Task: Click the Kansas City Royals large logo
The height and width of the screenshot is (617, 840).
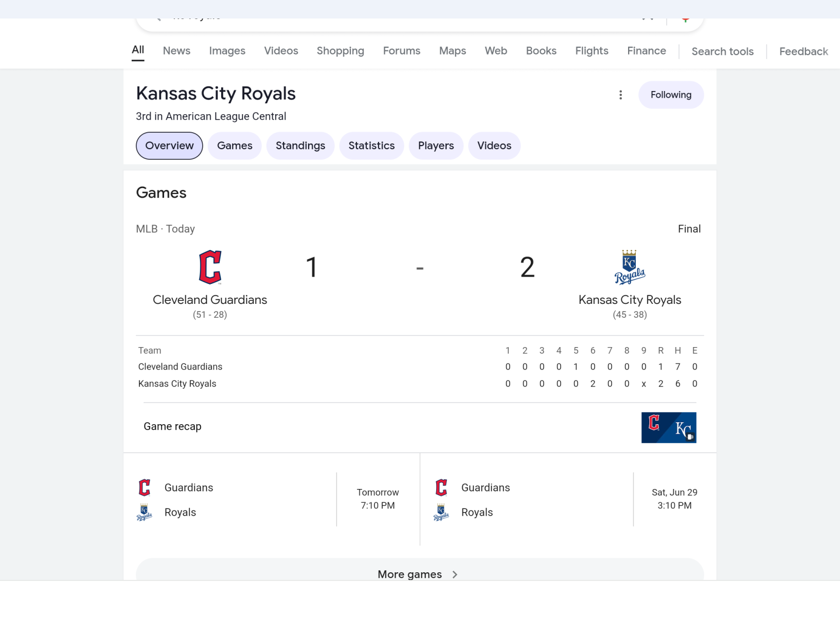Action: point(630,267)
